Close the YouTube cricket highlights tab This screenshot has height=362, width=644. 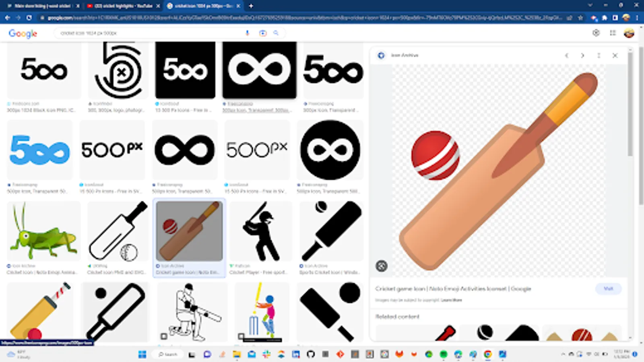[x=158, y=6]
